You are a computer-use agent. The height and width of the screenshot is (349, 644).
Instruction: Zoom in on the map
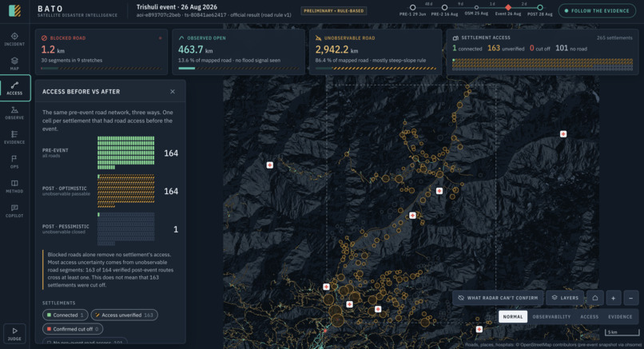point(613,298)
